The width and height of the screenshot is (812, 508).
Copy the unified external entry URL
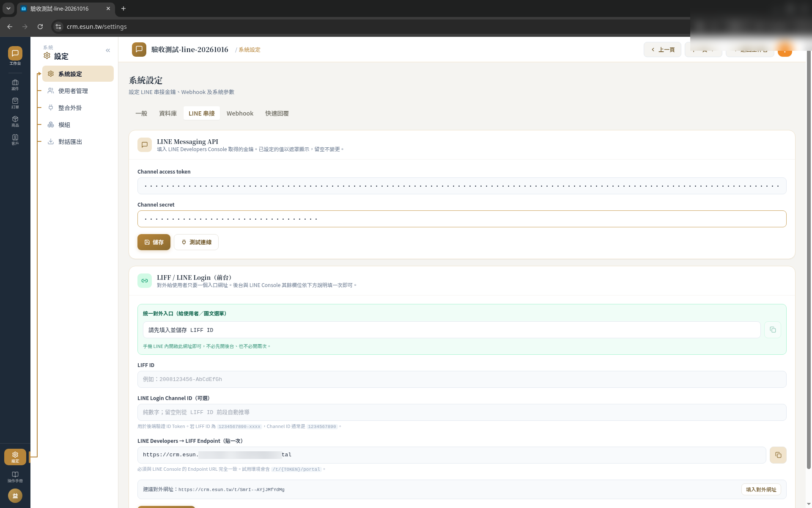tap(773, 330)
